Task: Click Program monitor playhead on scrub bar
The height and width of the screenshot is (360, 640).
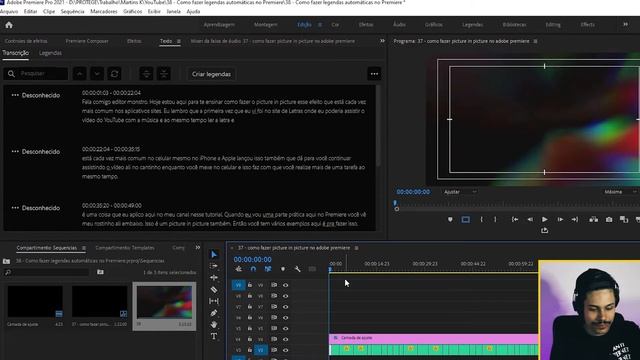Action: (x=395, y=203)
